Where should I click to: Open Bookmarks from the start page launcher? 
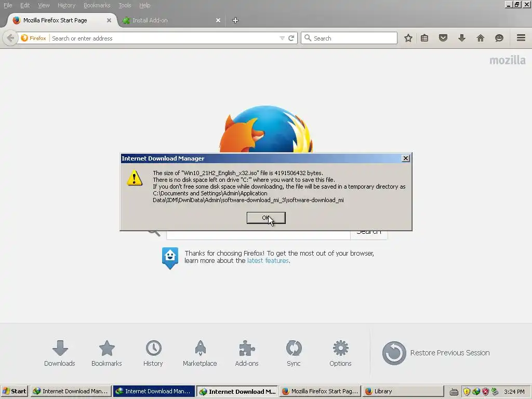click(x=107, y=353)
